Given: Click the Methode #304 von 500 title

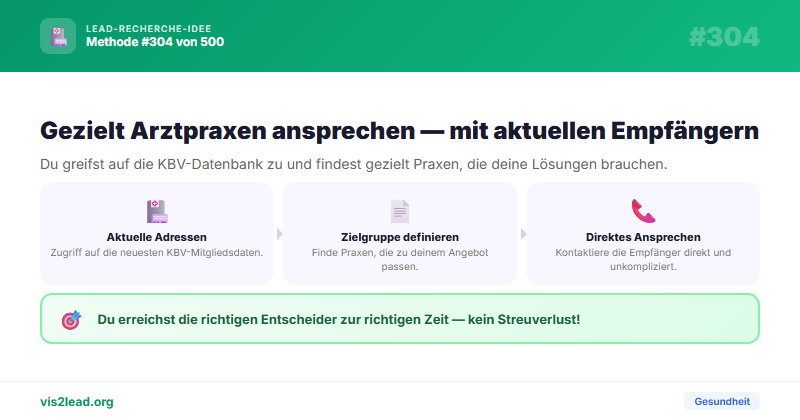Looking at the screenshot, I should pos(155,42).
